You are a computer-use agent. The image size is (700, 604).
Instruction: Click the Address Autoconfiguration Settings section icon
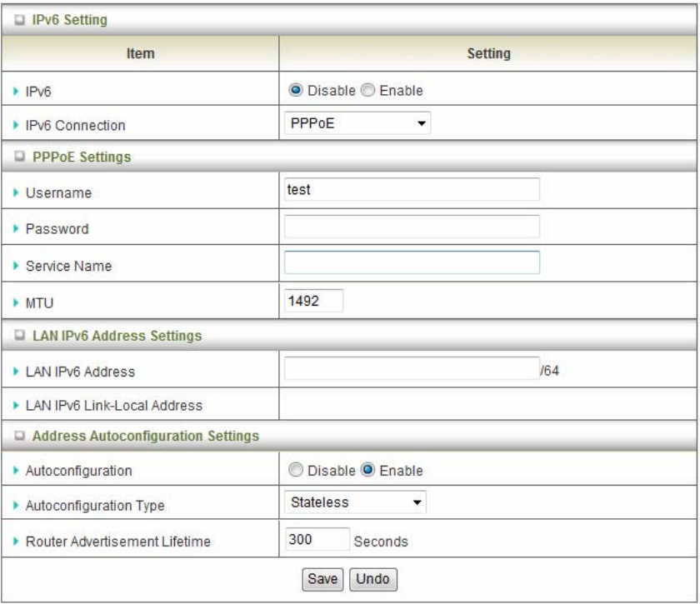[x=19, y=436]
